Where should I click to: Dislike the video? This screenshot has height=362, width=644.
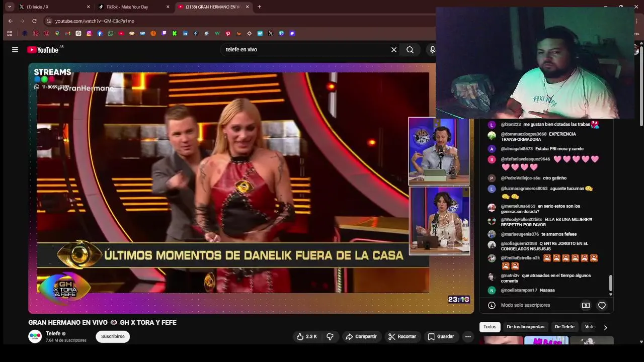click(x=330, y=337)
